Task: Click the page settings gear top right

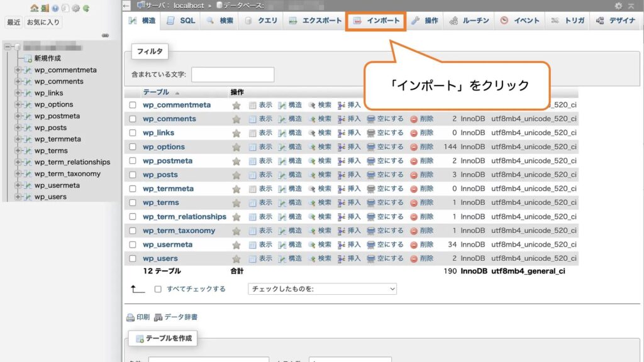Action: pyautogui.click(x=618, y=6)
